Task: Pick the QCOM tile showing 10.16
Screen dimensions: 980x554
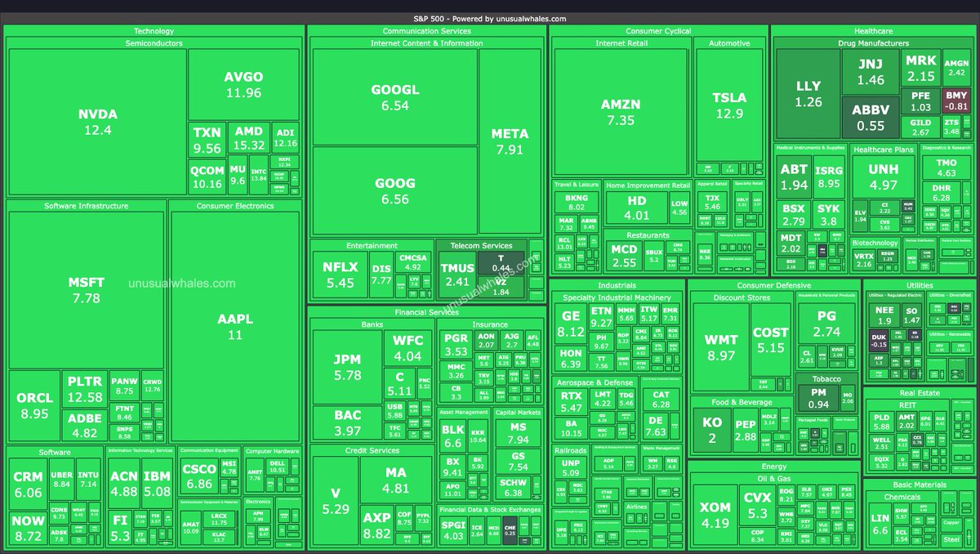Action: click(x=207, y=177)
